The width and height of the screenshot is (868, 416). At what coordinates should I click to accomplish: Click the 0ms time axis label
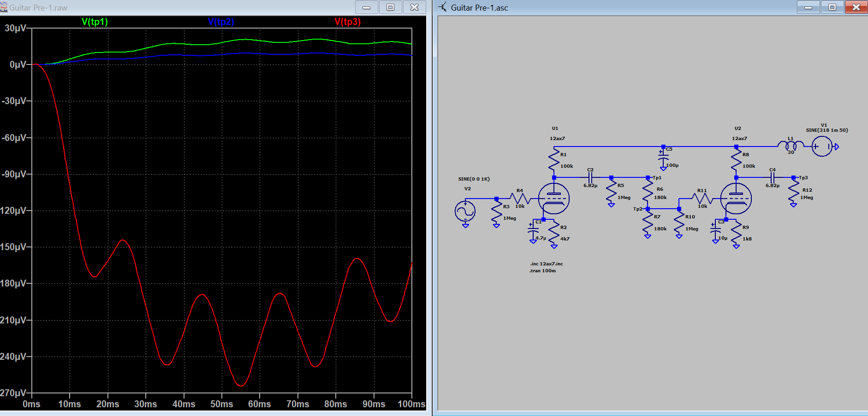point(31,404)
